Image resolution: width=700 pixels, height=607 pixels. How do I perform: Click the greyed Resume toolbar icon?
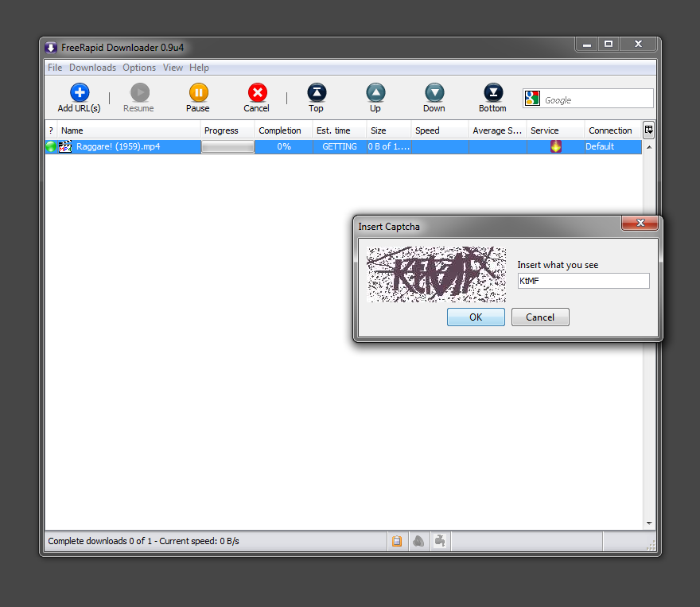click(140, 92)
